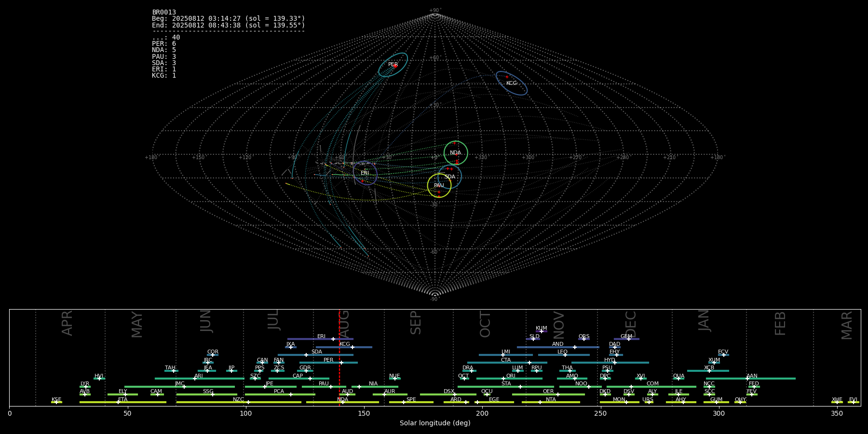
Task: Click the KCG activity bar in the timeline
Action: [344, 347]
